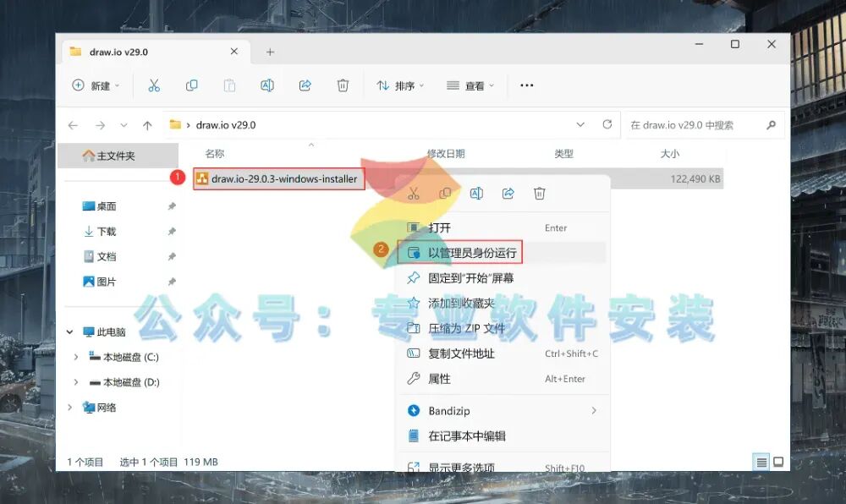Click the Cut icon in the context menu

coord(414,194)
